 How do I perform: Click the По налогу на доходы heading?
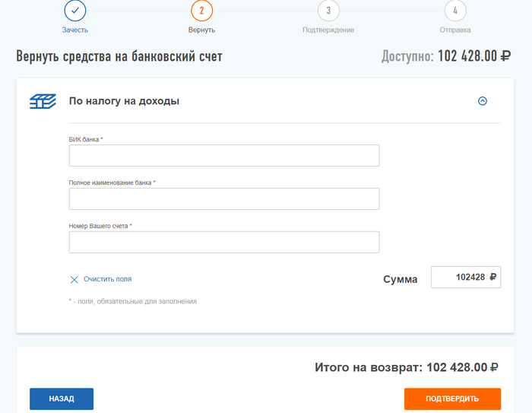click(x=124, y=100)
